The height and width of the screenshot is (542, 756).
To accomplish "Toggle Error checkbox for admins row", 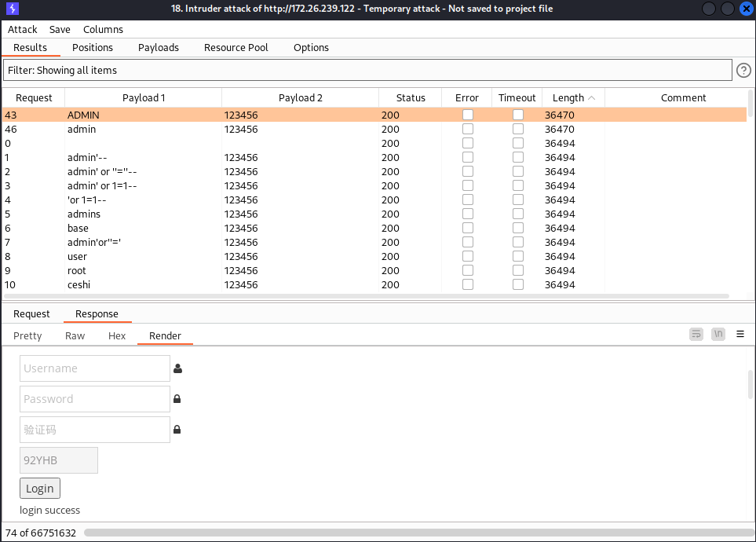I will 468,214.
